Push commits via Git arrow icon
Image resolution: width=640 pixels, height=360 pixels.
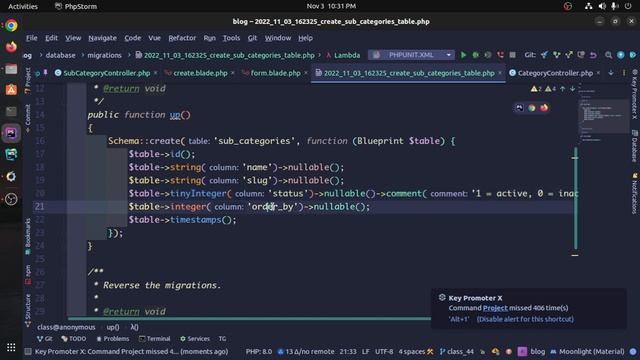click(569, 55)
